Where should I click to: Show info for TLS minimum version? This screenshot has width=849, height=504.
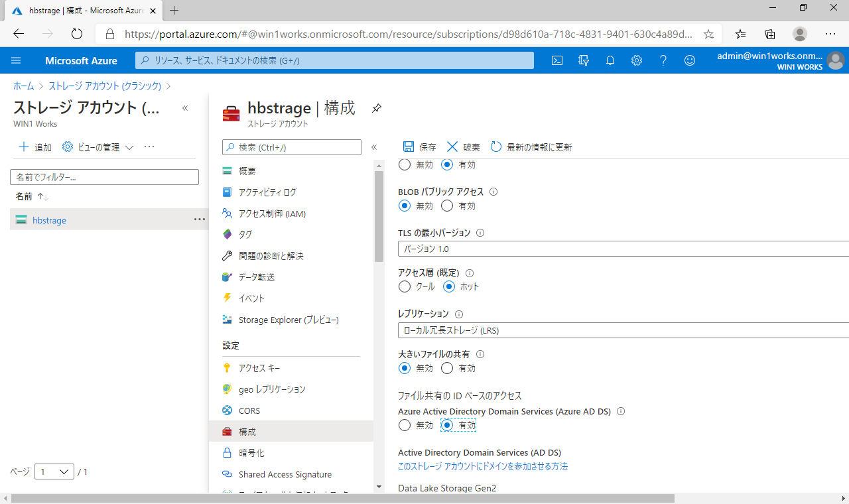pos(480,233)
